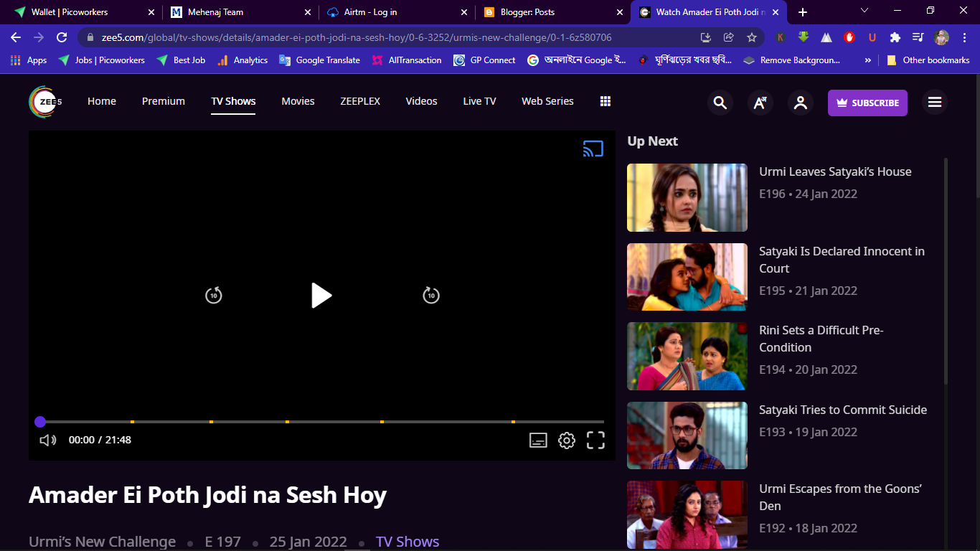This screenshot has height=551, width=980.
Task: Open Live TV navigation item
Action: (479, 101)
